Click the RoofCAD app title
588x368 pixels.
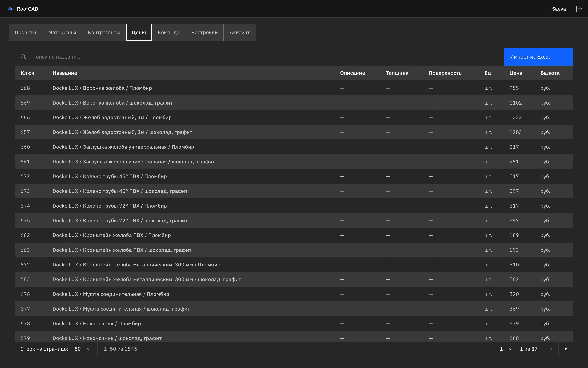click(x=27, y=9)
